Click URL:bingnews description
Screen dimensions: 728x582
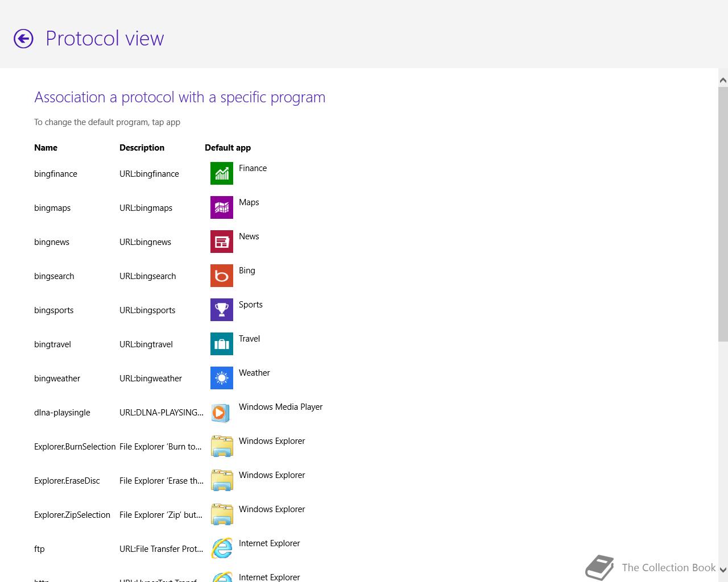point(145,242)
